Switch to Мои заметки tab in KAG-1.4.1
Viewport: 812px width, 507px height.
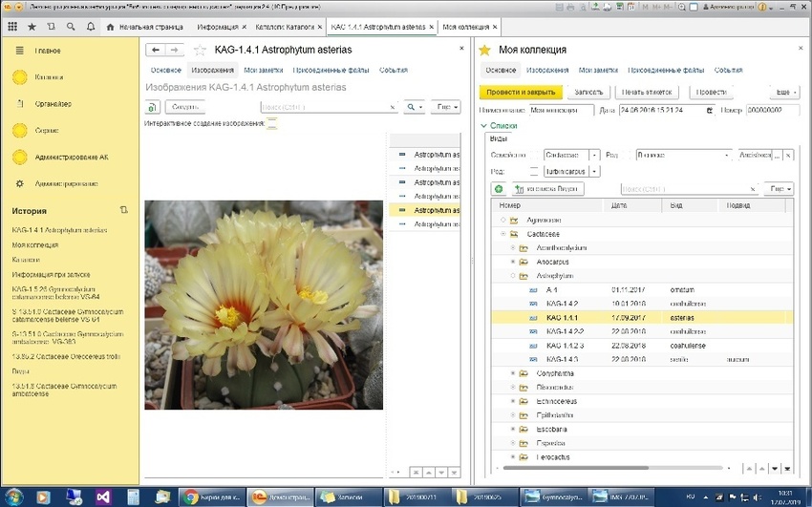click(264, 70)
